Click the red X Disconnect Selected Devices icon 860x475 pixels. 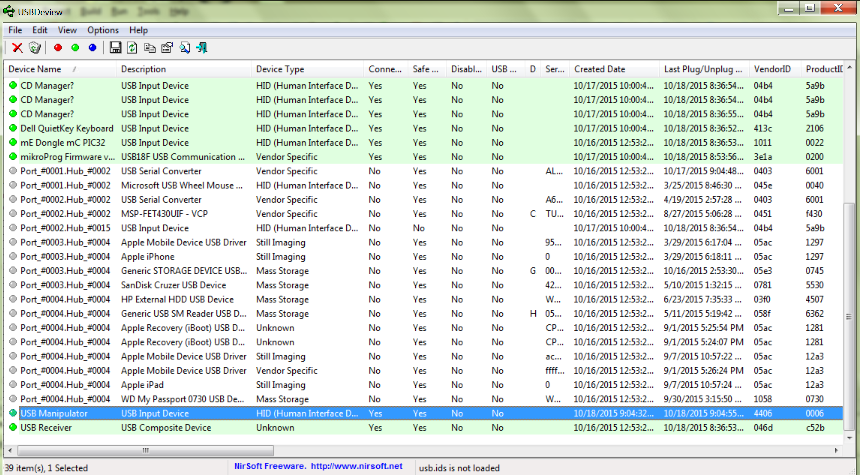[18, 48]
